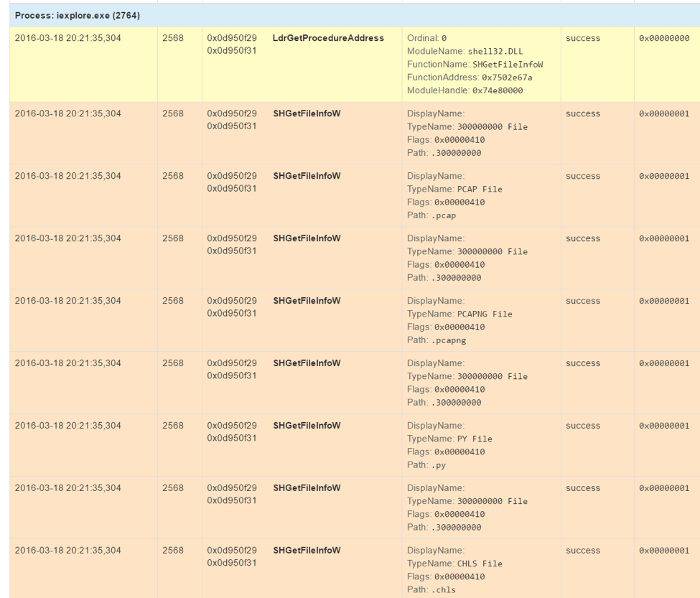Click return value in the .chls row
700x598 pixels.
click(x=664, y=550)
